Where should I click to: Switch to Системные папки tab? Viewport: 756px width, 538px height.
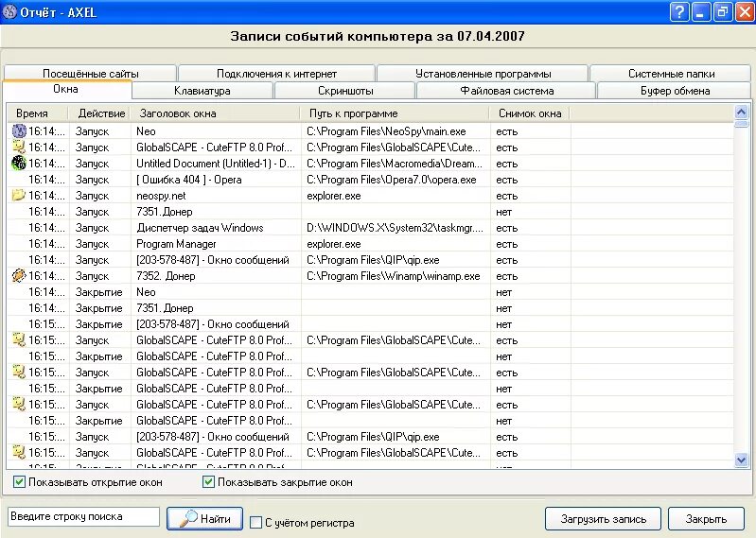[671, 74]
